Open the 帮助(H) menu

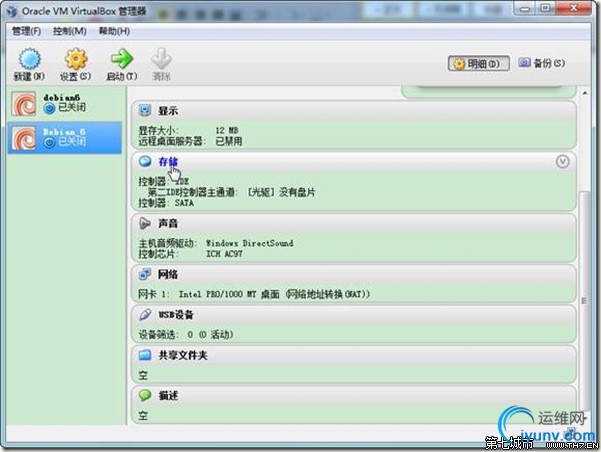coord(114,31)
